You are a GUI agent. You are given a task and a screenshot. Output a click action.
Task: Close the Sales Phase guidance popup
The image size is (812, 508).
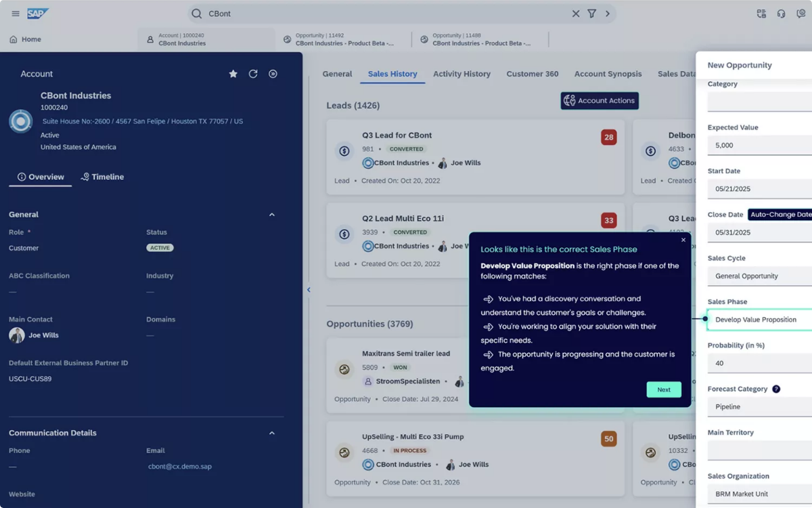click(683, 240)
